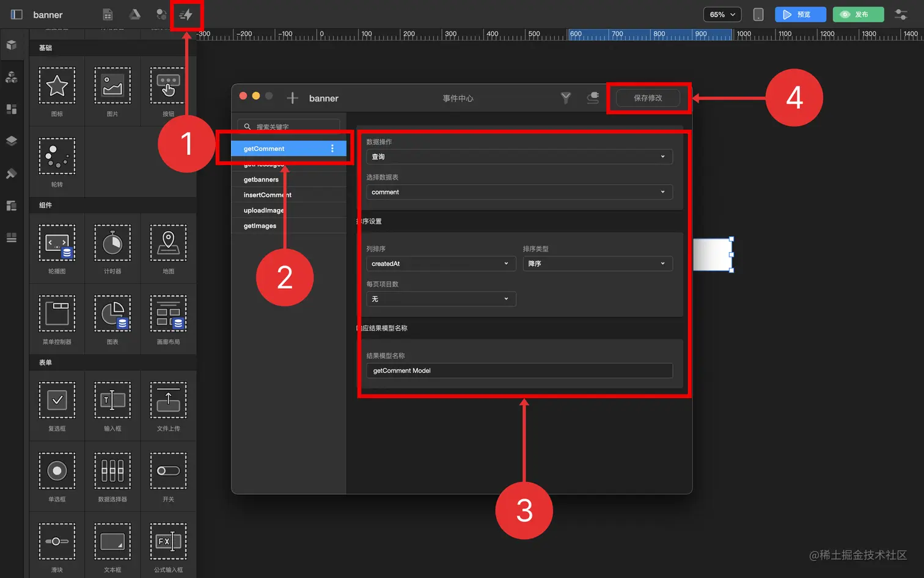This screenshot has height=578, width=924.
Task: Open the three-dot menu on getComment
Action: (332, 149)
